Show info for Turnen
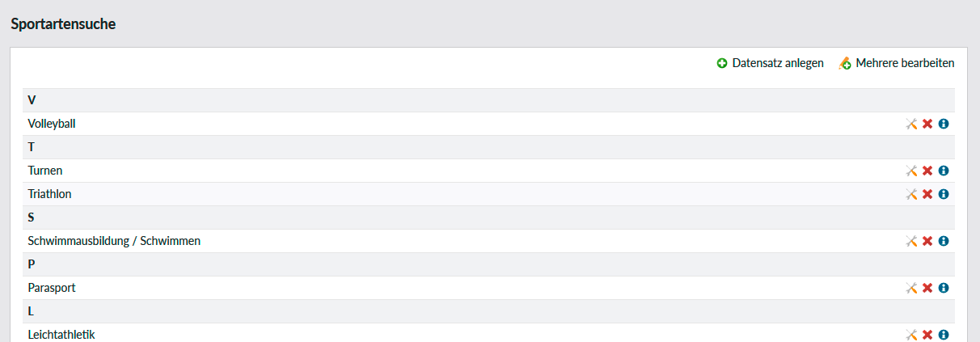Viewport: 980px width, 342px height. (x=943, y=171)
